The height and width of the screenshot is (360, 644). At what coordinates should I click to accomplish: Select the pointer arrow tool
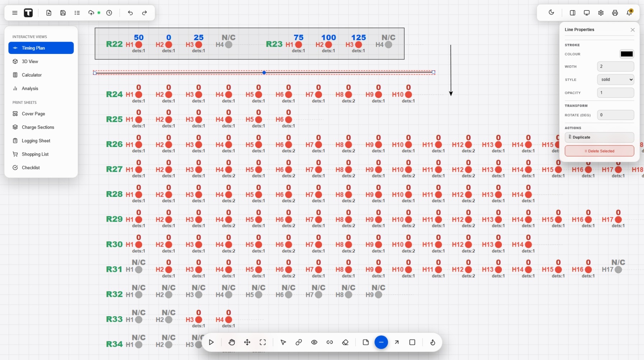point(283,342)
